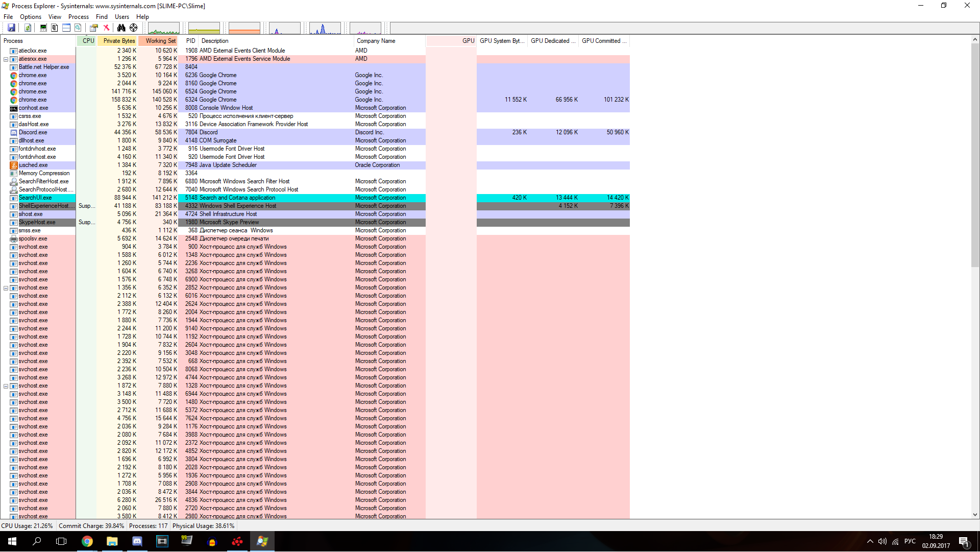The height and width of the screenshot is (552, 980).
Task: Open the Find menu
Action: (102, 17)
